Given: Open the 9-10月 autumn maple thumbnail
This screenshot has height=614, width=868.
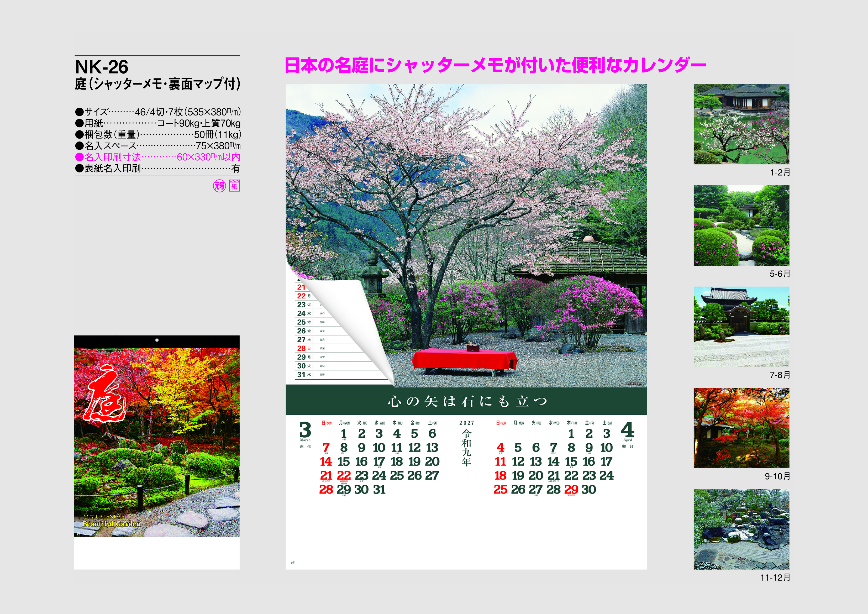Looking at the screenshot, I should [741, 428].
